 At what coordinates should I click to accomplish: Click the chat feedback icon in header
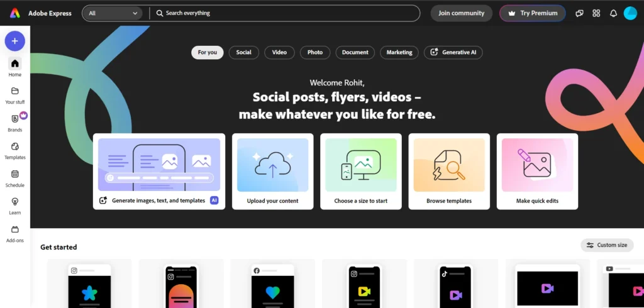579,13
